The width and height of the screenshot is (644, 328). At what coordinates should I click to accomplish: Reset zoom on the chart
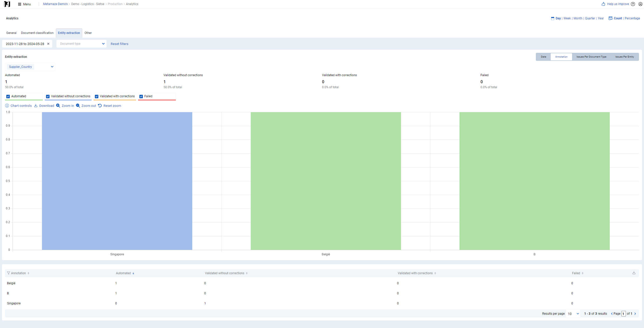point(109,106)
